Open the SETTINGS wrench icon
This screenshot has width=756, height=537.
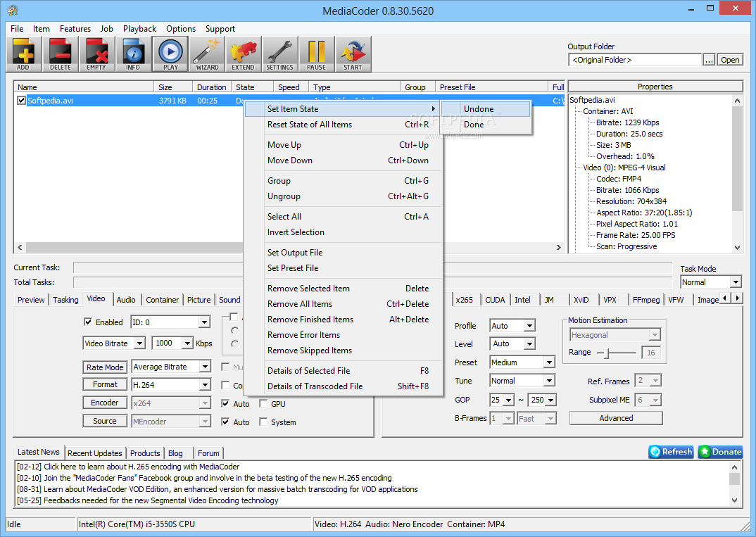[x=279, y=54]
